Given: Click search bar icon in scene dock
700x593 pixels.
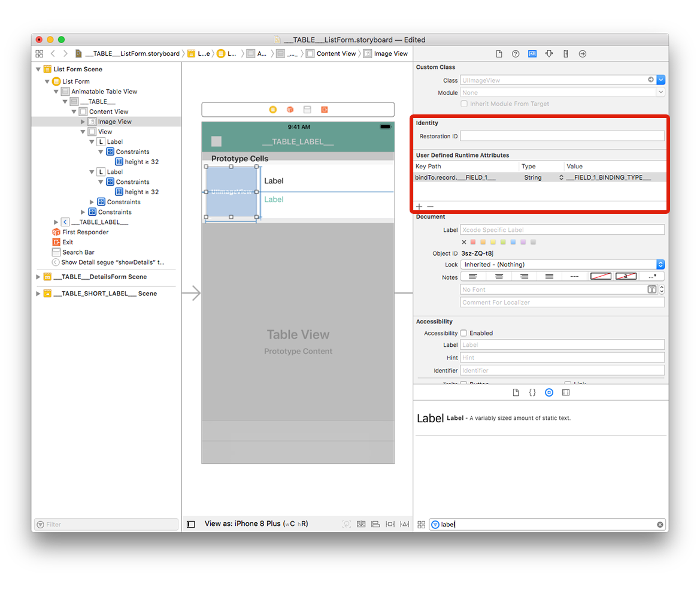Looking at the screenshot, I should (307, 110).
